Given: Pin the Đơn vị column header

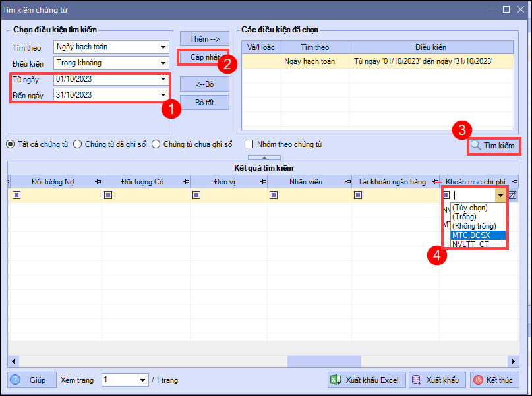Looking at the screenshot, I should click(x=262, y=182).
